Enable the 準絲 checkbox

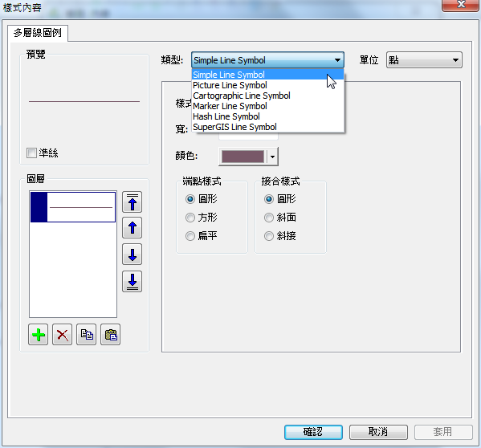31,153
